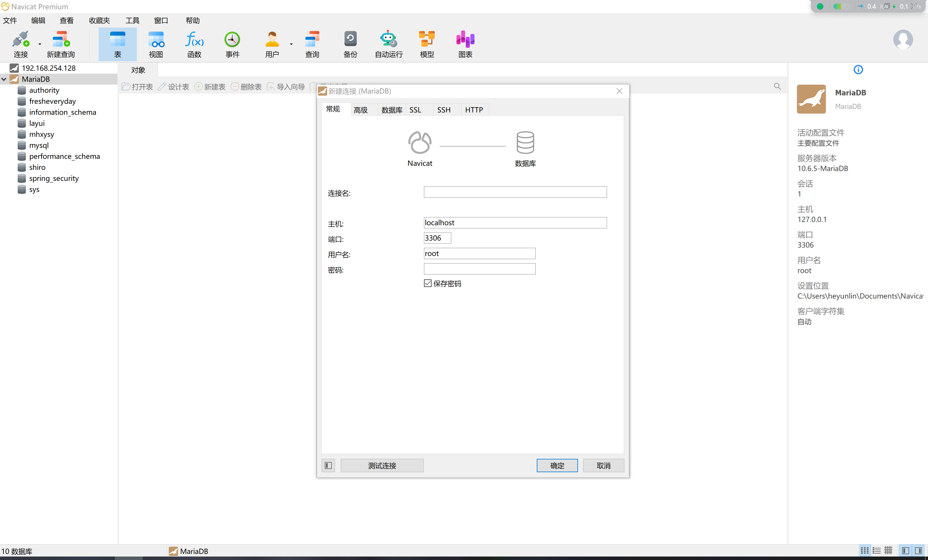Open the 连接 dropdown arrow

(40, 44)
